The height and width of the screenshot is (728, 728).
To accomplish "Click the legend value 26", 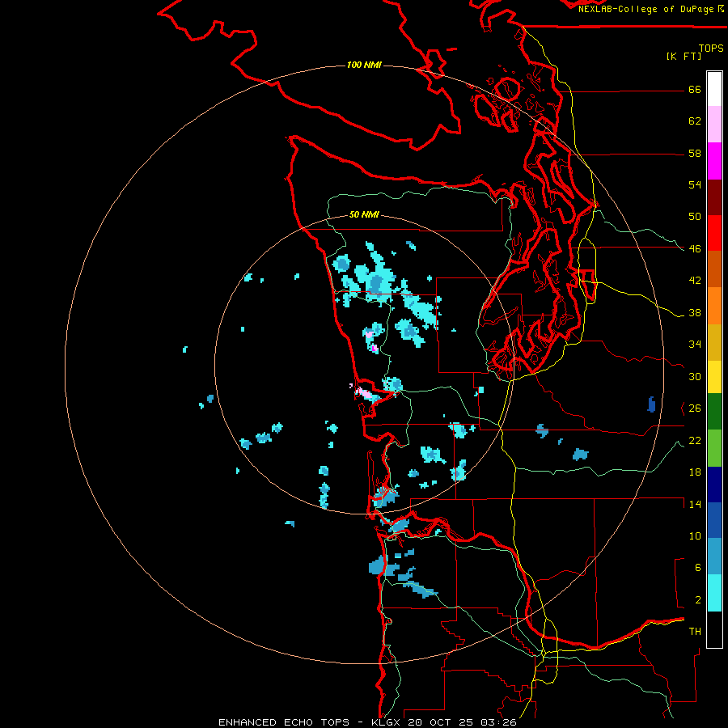I will [x=695, y=408].
